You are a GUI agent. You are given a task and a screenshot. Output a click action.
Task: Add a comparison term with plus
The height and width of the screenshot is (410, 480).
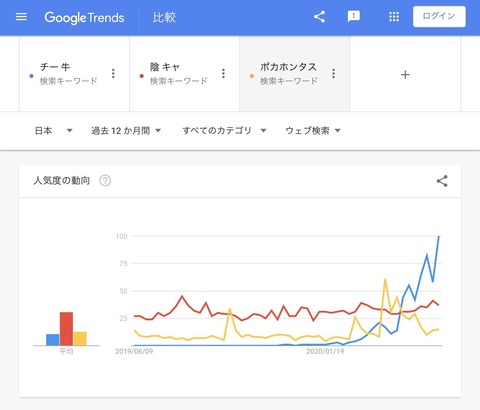point(405,75)
